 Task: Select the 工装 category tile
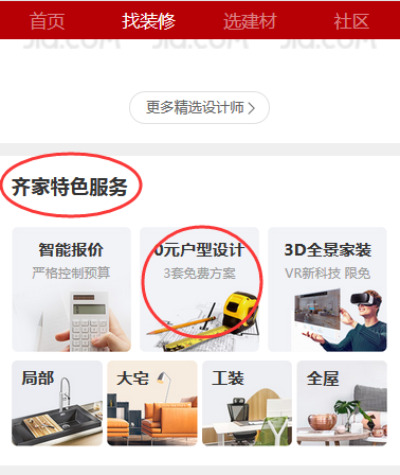(x=247, y=403)
